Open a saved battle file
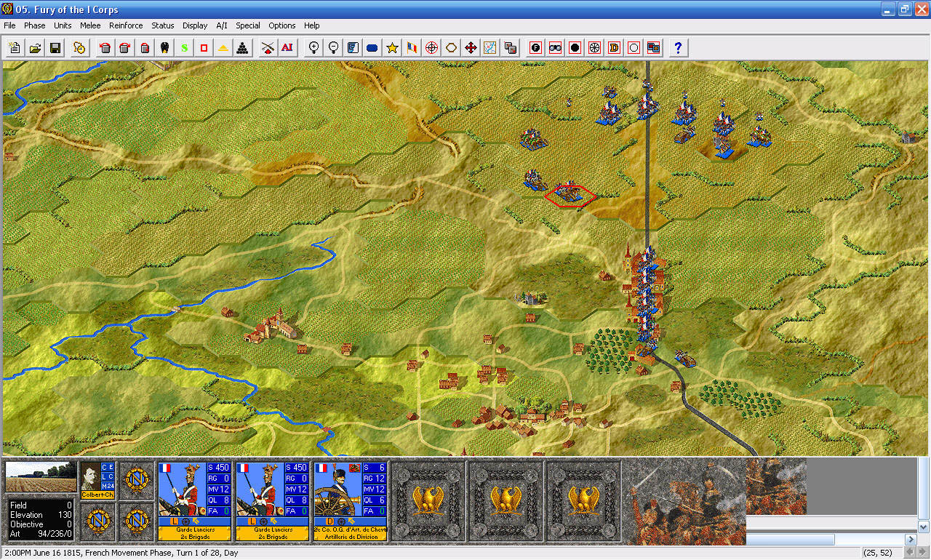This screenshot has width=931, height=560. (35, 48)
